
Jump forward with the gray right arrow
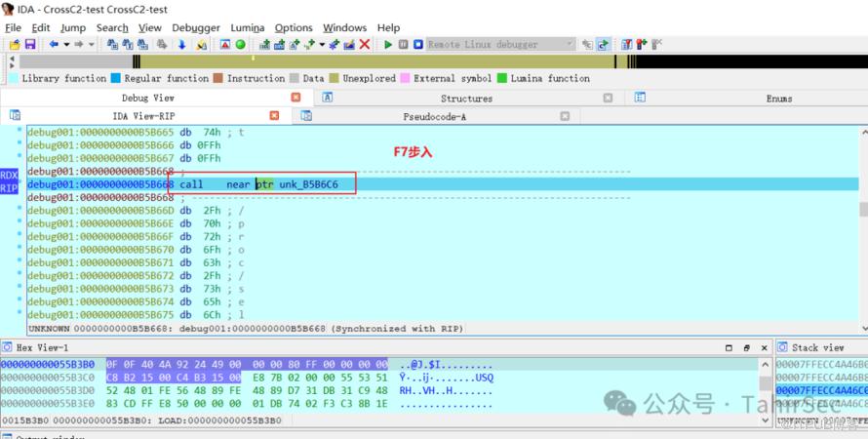tap(79, 44)
